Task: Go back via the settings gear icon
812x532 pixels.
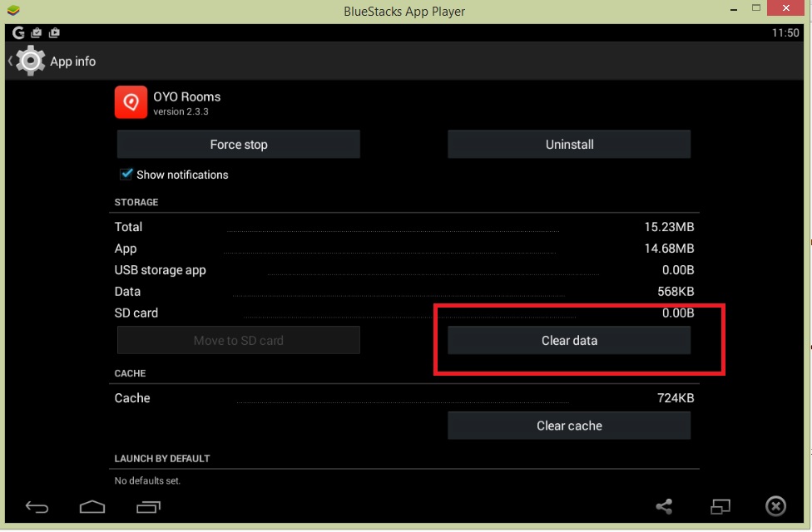Action: (30, 61)
